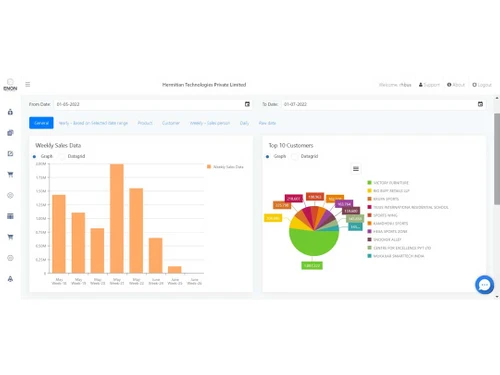The width and height of the screenshot is (500, 375).
Task: Open the edit-note sidebar icon
Action: coord(10,154)
